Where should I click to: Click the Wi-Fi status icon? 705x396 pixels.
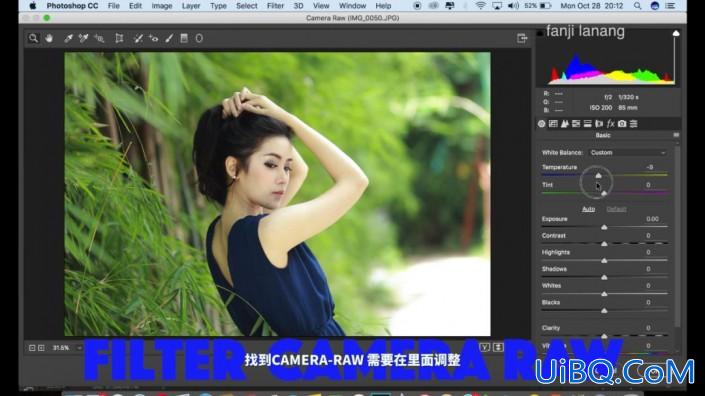[480, 6]
